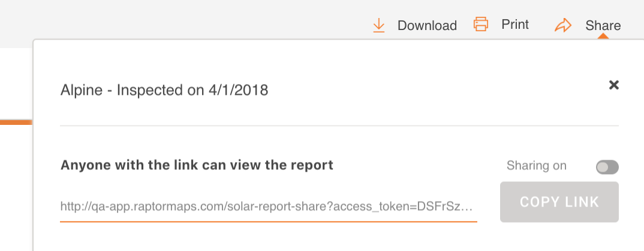
Task: Click the "Alpine - Inspected on 4/1/2018" title
Action: click(164, 89)
